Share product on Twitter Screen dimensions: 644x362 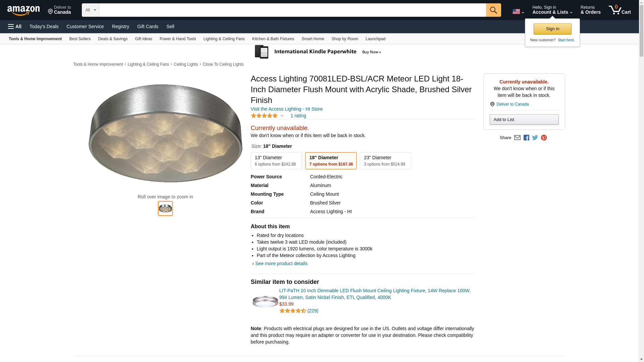pyautogui.click(x=535, y=138)
